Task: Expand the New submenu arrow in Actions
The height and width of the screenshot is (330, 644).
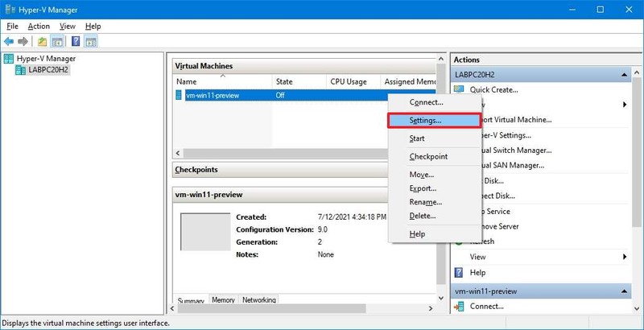Action: (625, 105)
